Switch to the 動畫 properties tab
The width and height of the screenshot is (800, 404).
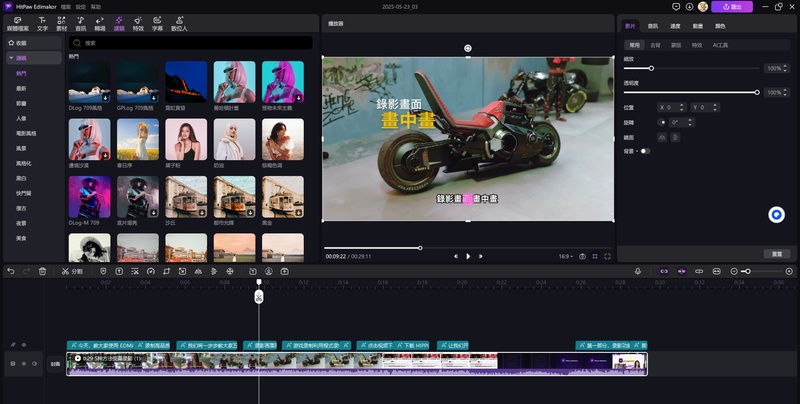[697, 26]
